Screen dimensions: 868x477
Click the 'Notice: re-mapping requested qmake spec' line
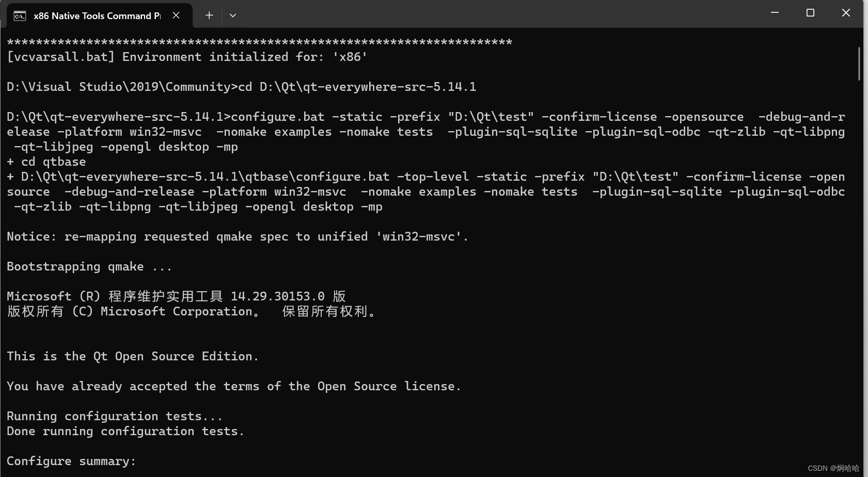[x=237, y=236]
